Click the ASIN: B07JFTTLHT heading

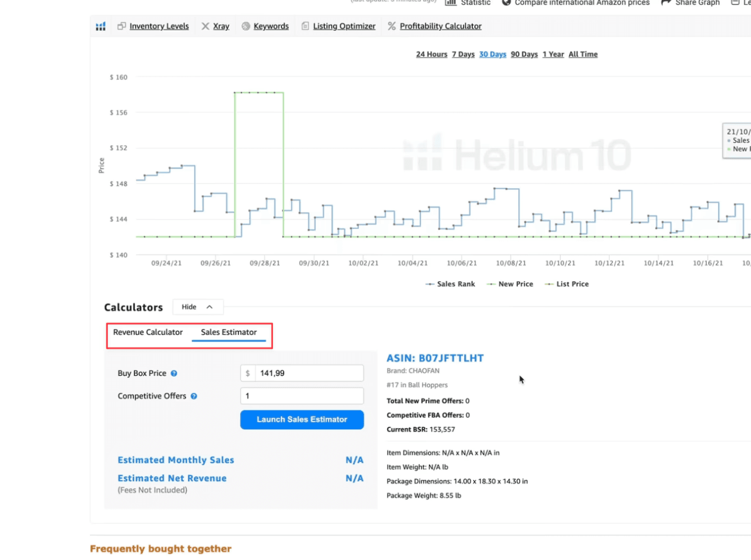click(435, 358)
